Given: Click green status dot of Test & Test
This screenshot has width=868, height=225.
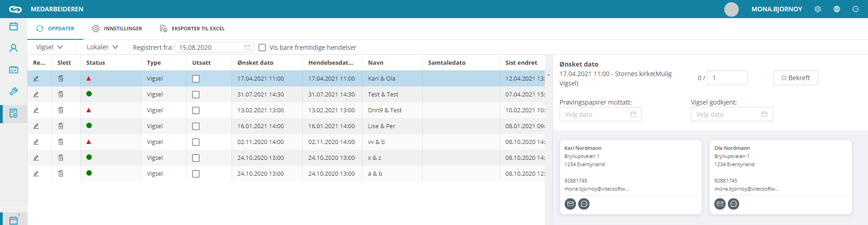Looking at the screenshot, I should point(89,94).
